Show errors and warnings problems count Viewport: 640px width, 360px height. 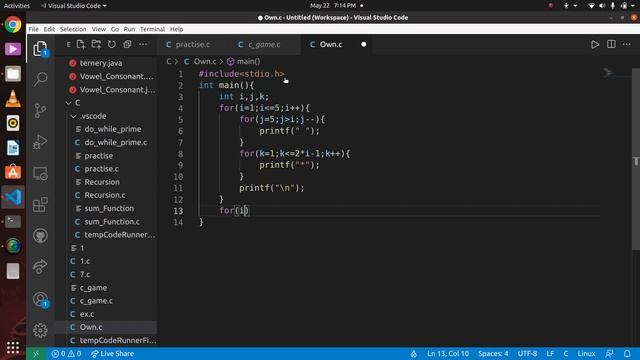66,353
